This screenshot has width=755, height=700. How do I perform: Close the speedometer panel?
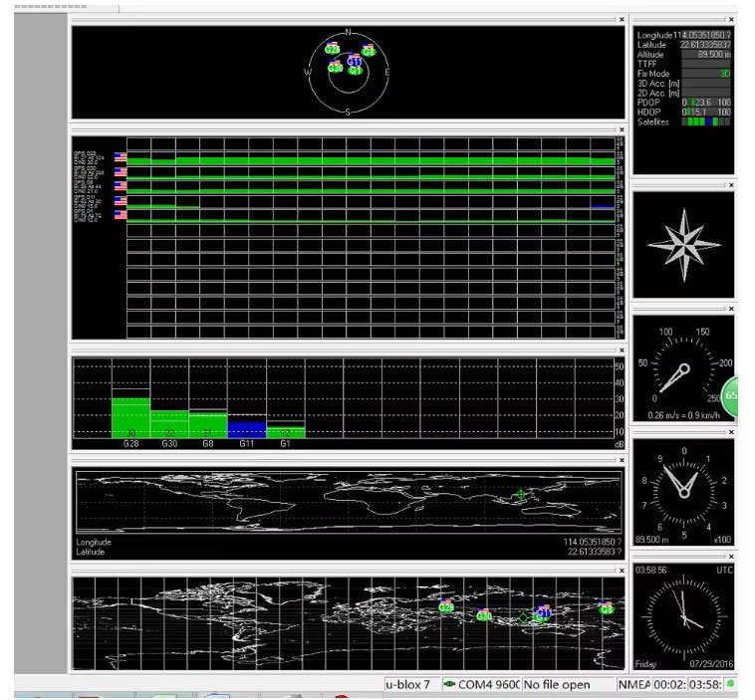coord(731,309)
